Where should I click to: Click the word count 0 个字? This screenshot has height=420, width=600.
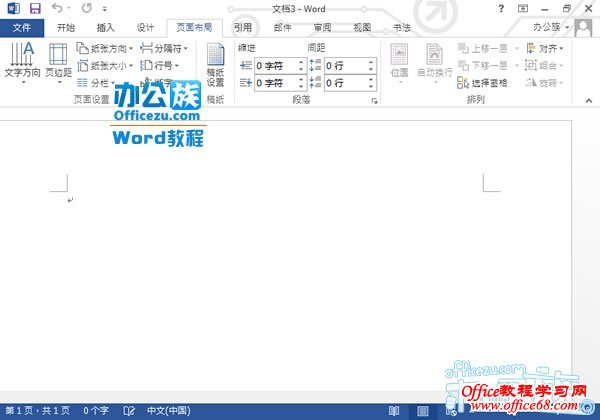96,411
